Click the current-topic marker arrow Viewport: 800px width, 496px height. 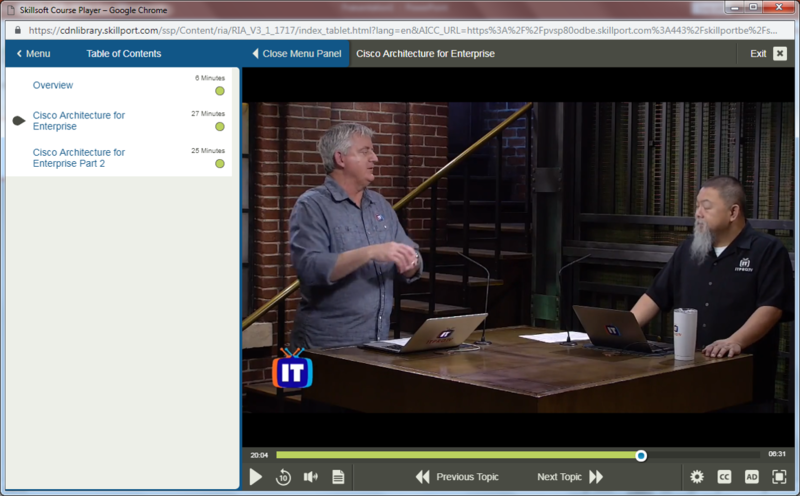tap(19, 121)
